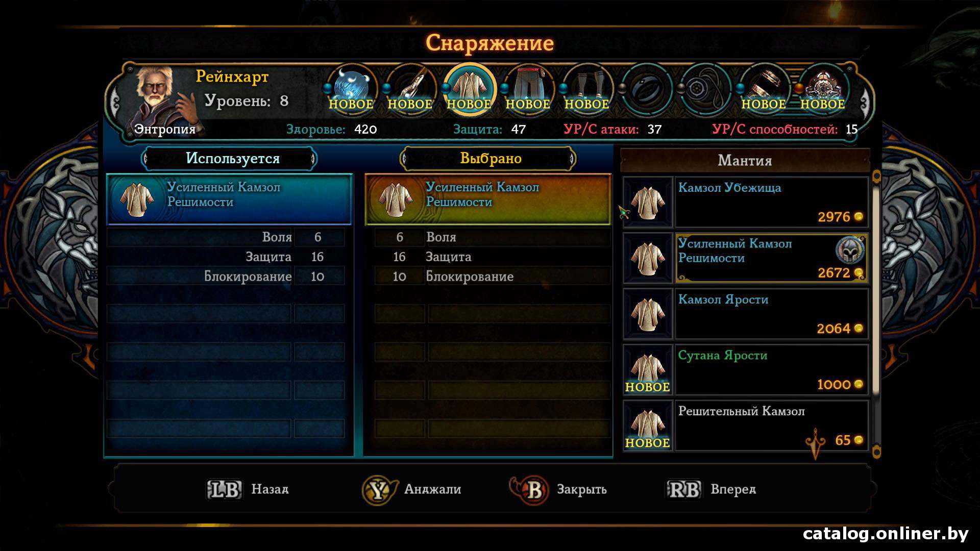Select the new Сутана Ярости item

tap(746, 370)
